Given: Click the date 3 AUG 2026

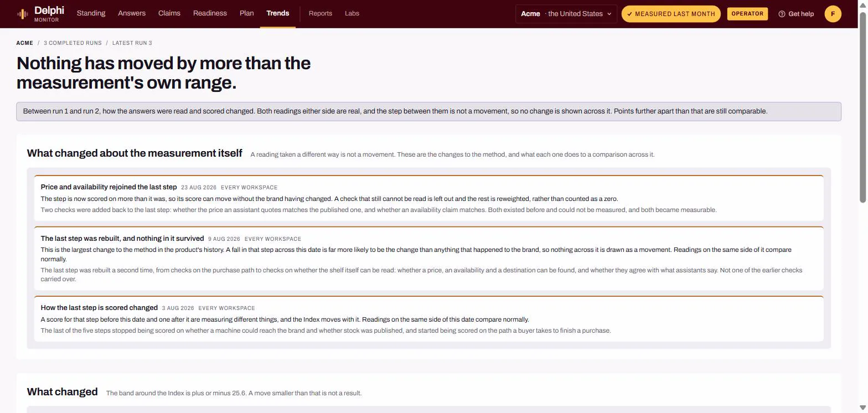Looking at the screenshot, I should coord(178,308).
